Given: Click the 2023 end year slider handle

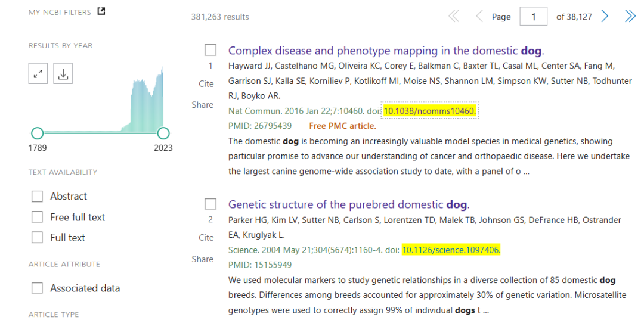Looking at the screenshot, I should (163, 133).
